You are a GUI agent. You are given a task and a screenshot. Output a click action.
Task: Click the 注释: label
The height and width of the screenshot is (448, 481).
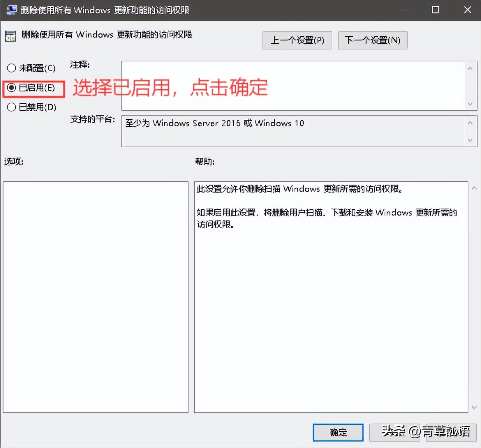(80, 65)
